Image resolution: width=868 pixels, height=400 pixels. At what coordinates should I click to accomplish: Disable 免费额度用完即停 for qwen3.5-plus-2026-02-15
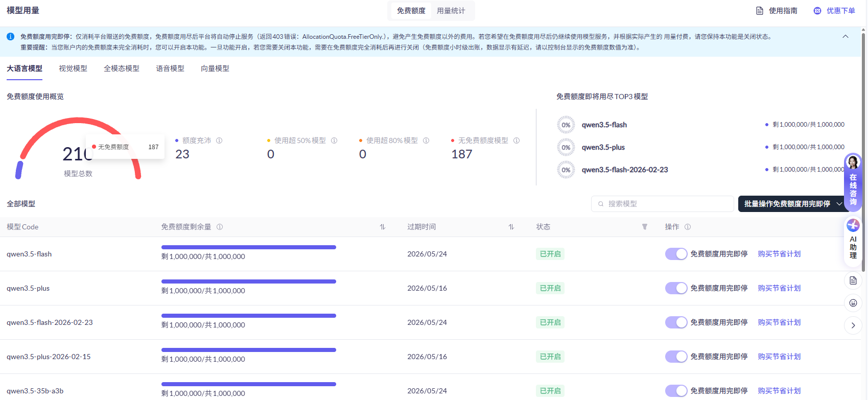pyautogui.click(x=676, y=357)
